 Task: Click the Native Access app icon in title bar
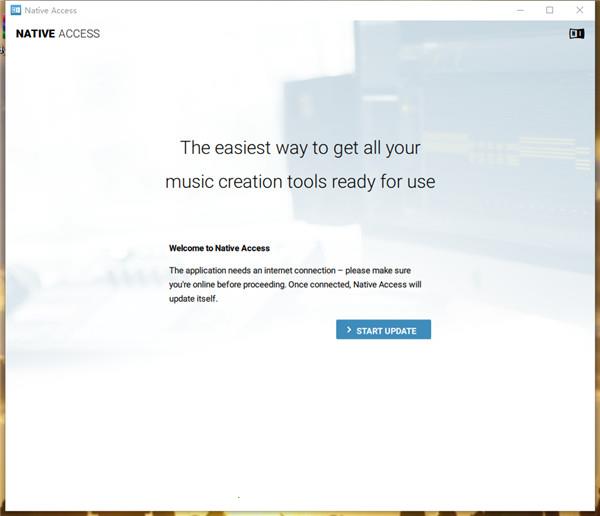[16, 10]
